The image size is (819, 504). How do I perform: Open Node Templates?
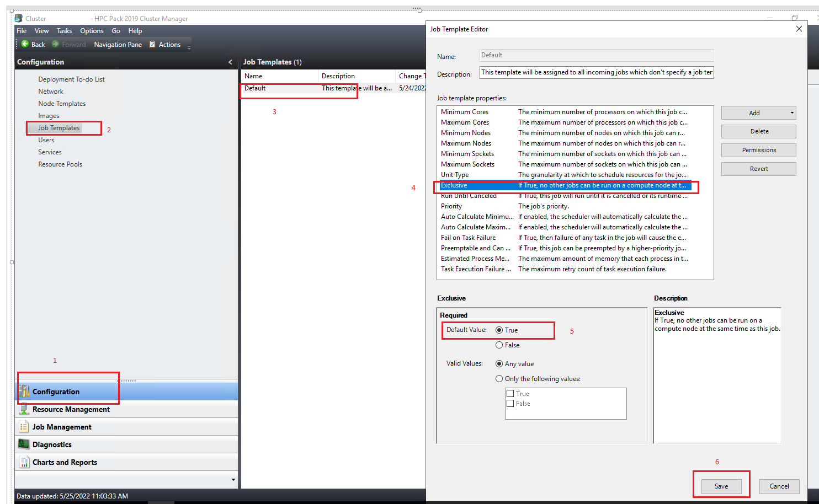tap(62, 104)
